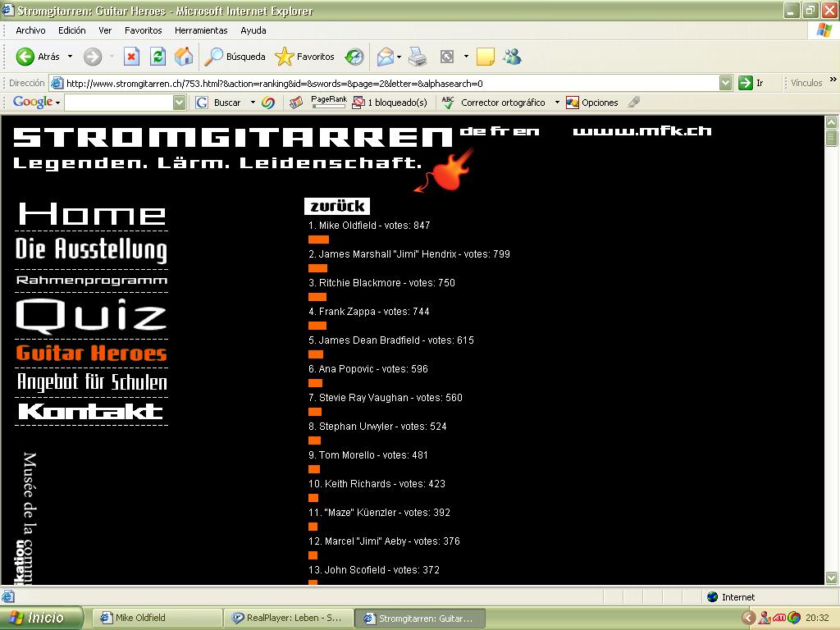Open mail button dropdown arrow
Screen dimensions: 840x630
tap(399, 57)
